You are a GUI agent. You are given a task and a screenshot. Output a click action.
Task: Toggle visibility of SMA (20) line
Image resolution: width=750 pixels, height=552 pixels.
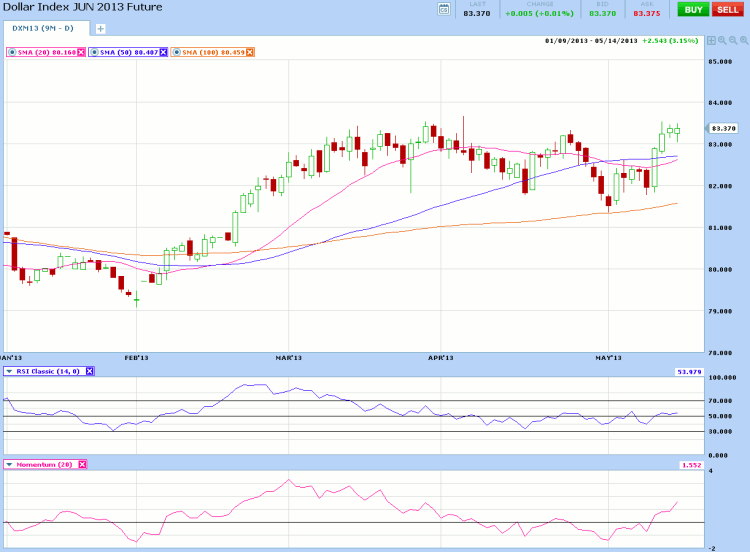10,52
